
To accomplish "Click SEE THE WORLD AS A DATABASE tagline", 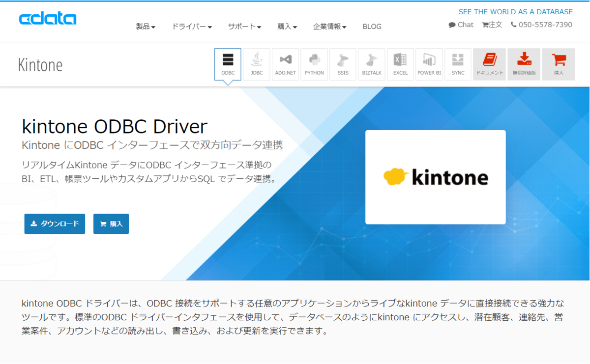I will (516, 12).
